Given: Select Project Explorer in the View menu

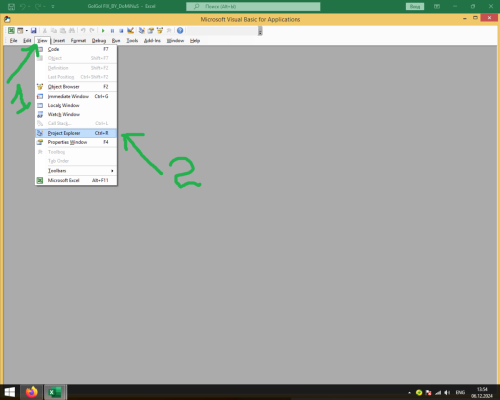Looking at the screenshot, I should pos(76,133).
